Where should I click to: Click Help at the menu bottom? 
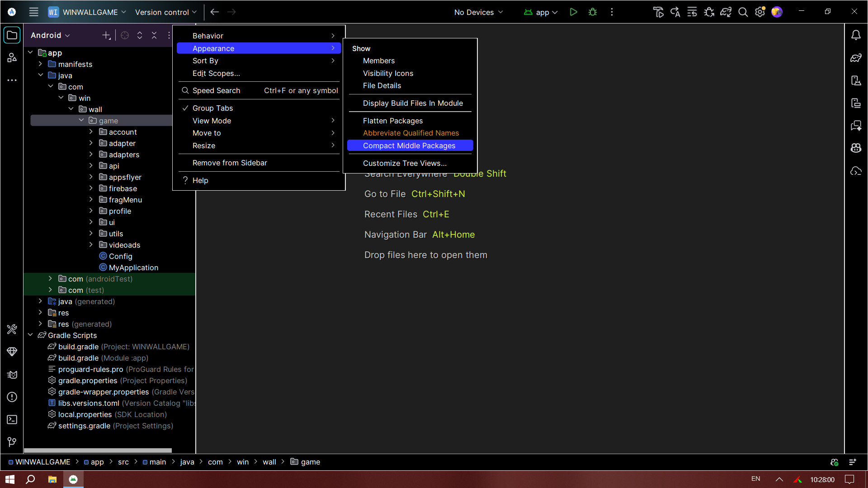pos(200,180)
